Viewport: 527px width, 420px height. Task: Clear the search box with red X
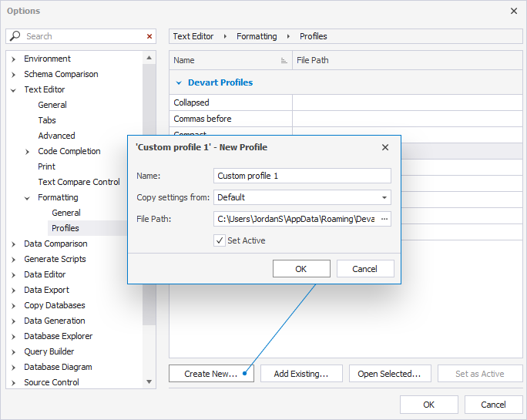[149, 36]
